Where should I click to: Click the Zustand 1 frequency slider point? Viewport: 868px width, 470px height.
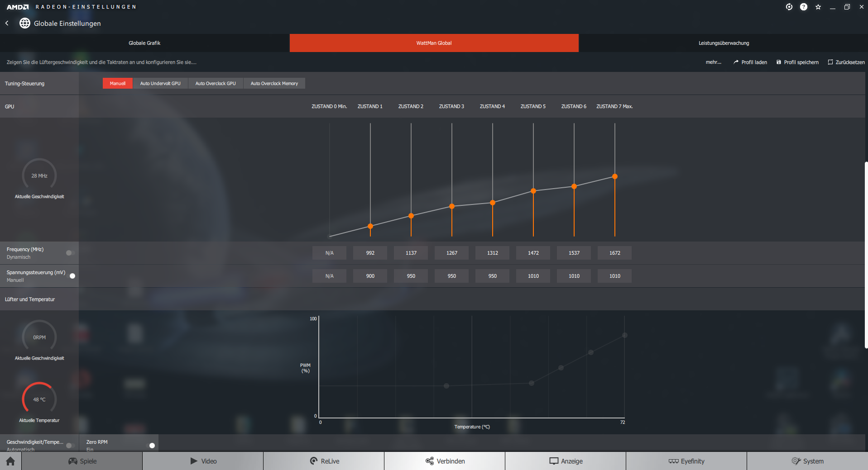click(x=370, y=226)
